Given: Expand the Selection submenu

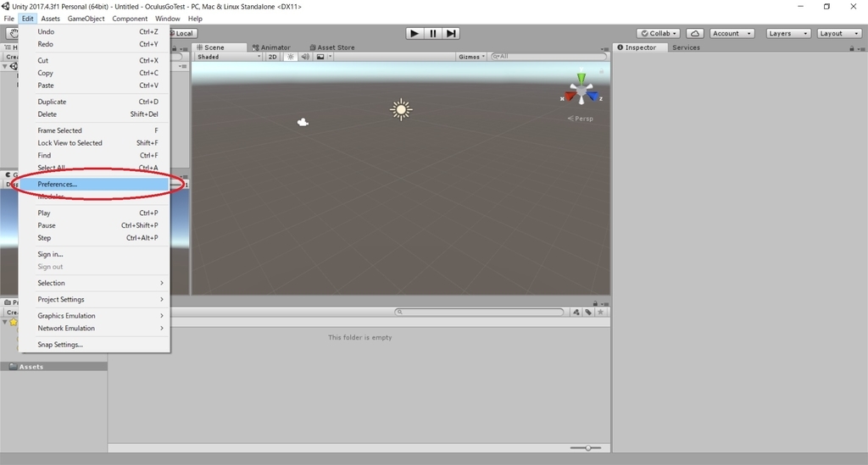Looking at the screenshot, I should [x=94, y=283].
